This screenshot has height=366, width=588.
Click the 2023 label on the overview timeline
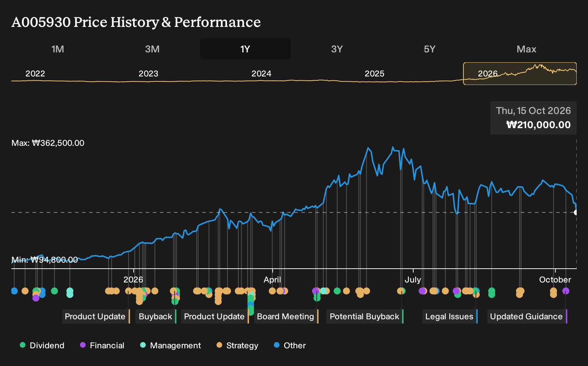point(148,74)
